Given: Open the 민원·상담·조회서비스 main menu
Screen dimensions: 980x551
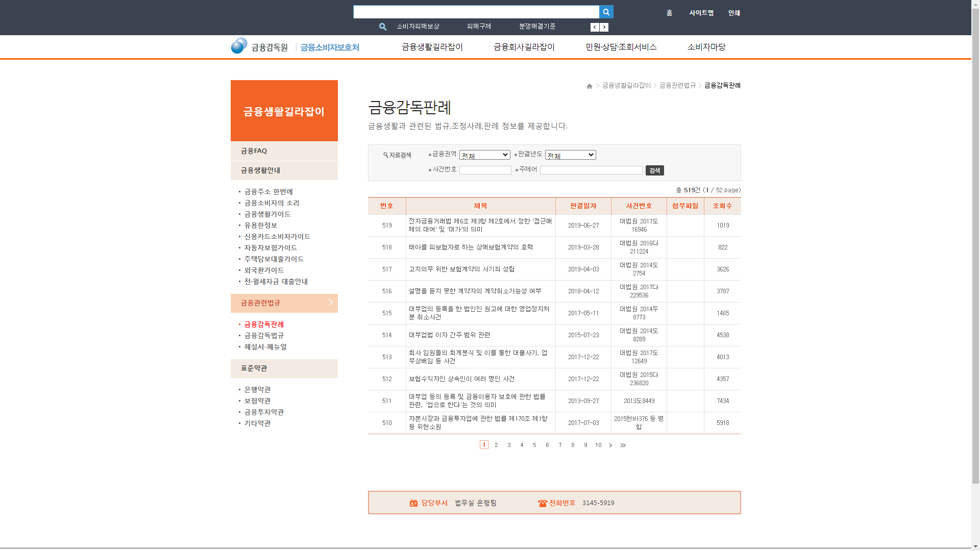Looking at the screenshot, I should pos(621,47).
